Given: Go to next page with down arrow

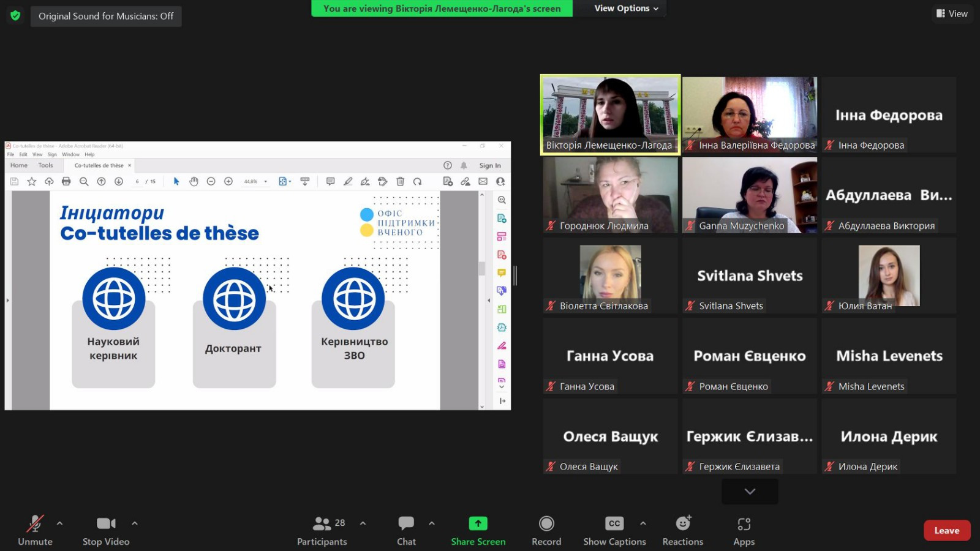Looking at the screenshot, I should pos(119,181).
